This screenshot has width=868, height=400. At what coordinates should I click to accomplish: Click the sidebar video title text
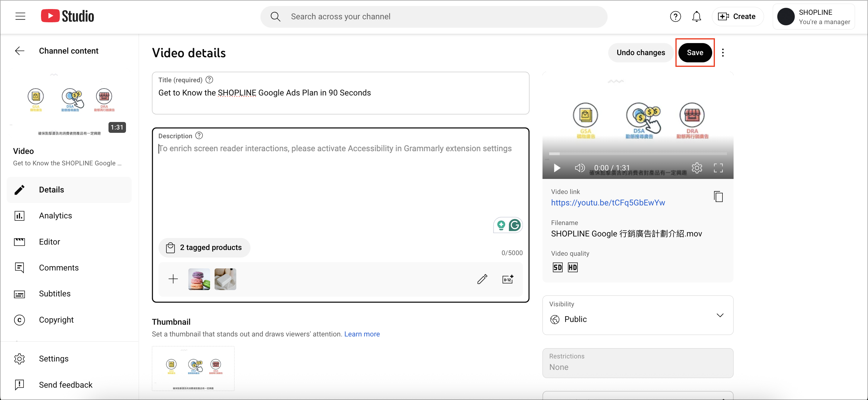[x=68, y=163]
